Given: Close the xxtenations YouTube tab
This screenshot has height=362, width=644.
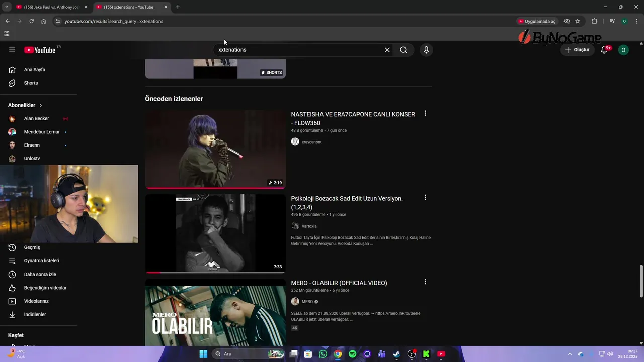Looking at the screenshot, I should point(166,7).
